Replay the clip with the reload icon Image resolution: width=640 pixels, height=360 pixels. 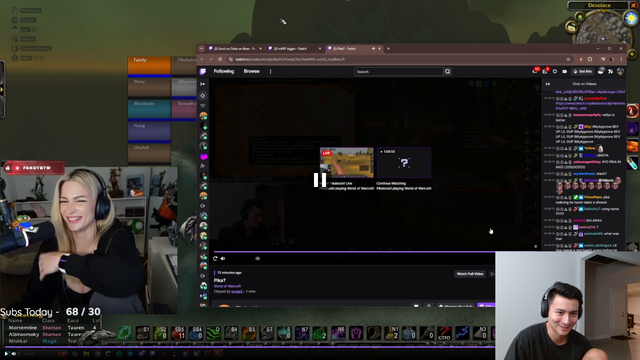pos(215,258)
